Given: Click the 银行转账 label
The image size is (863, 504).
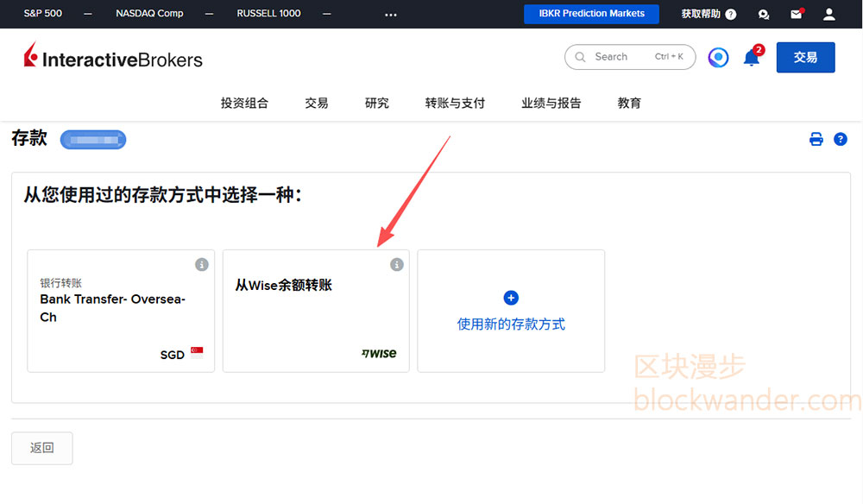Looking at the screenshot, I should click(x=60, y=283).
